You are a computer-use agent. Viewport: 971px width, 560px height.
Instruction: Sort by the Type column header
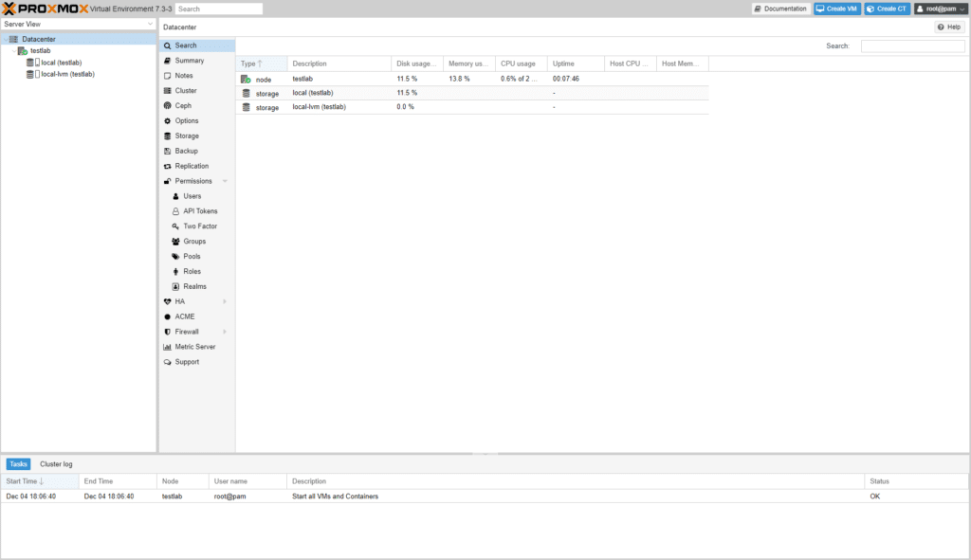262,63
